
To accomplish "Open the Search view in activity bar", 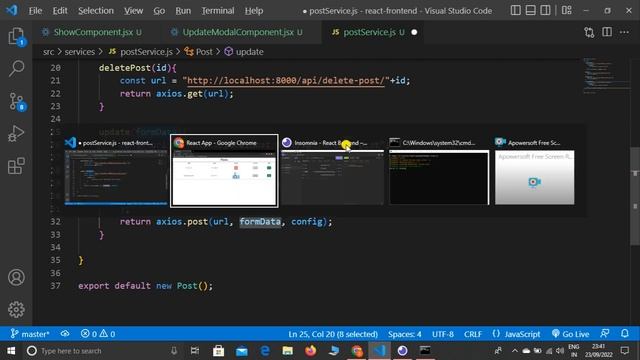I will (16, 69).
